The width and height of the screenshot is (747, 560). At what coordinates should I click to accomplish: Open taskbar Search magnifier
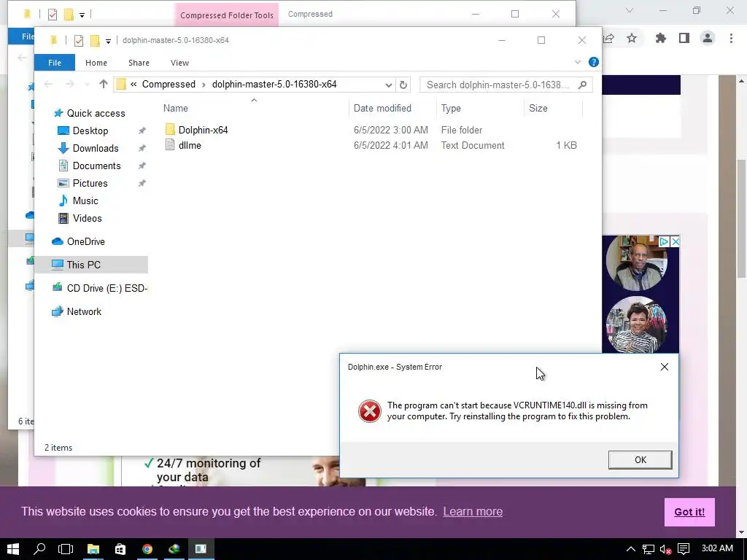click(x=39, y=549)
